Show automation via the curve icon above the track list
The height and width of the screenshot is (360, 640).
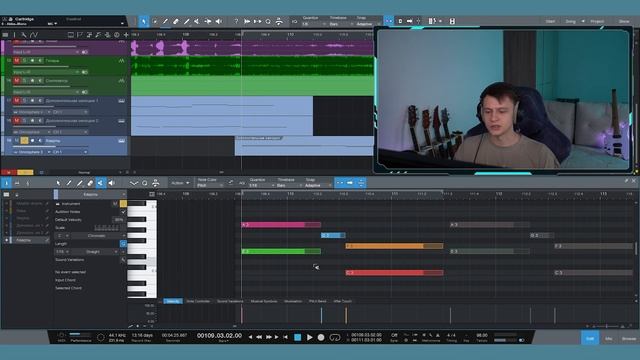click(33, 35)
